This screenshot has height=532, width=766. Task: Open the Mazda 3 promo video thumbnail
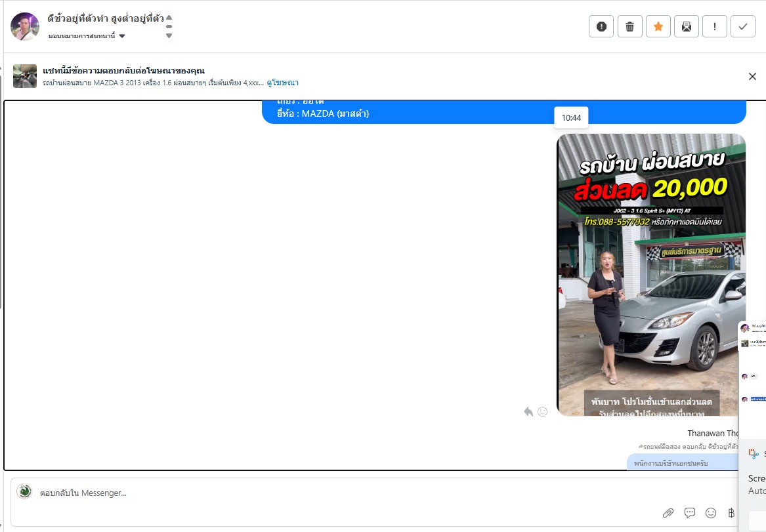click(651, 275)
